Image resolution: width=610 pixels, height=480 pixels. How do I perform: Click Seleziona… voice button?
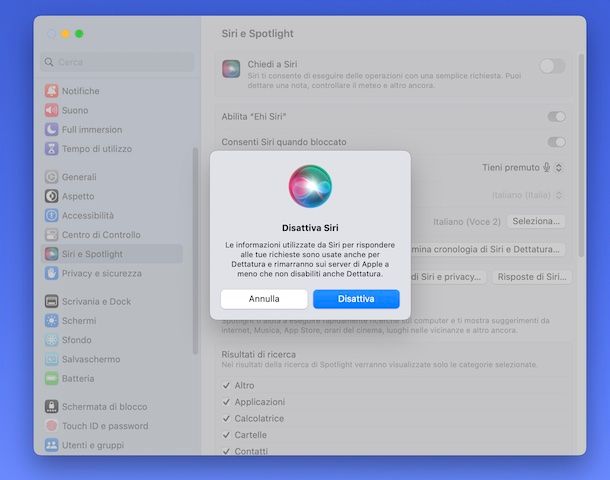(x=536, y=221)
